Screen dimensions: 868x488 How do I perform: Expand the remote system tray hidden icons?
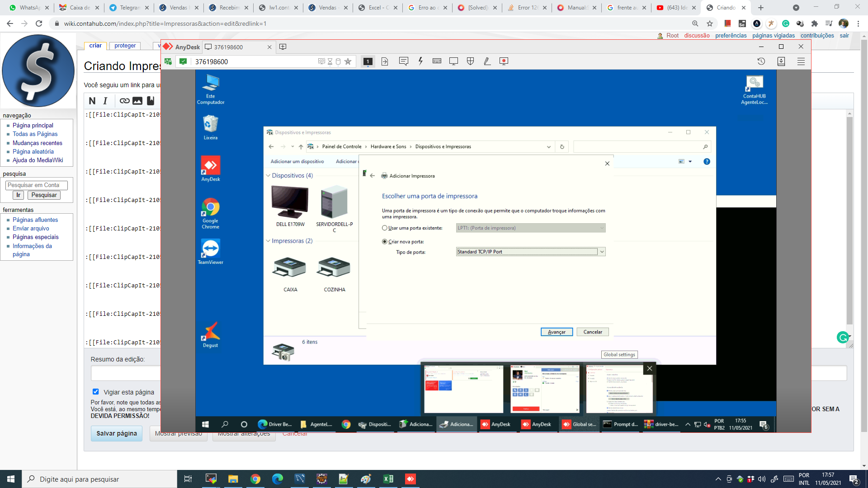688,424
